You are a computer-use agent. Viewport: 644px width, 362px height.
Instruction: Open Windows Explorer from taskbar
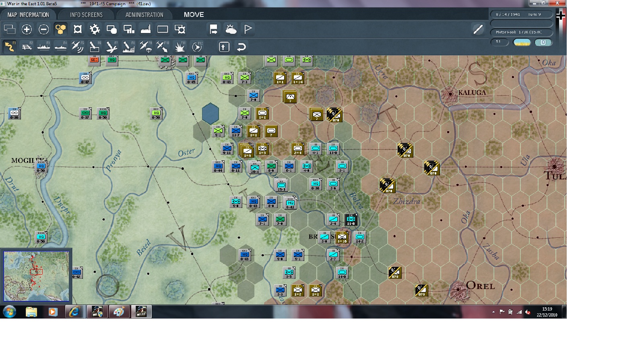pyautogui.click(x=31, y=312)
